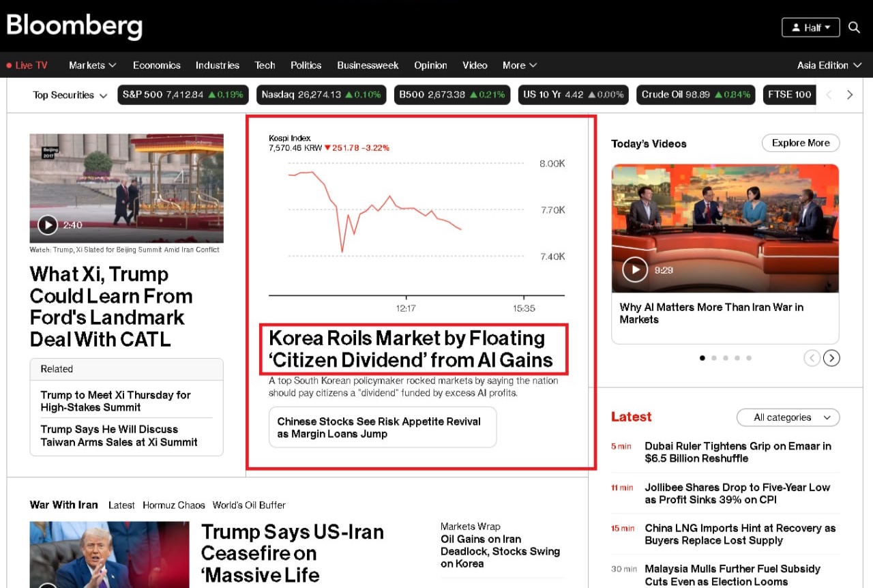
Task: Open Dubai Ruler Tightens Grip on Emaar
Action: tap(738, 452)
